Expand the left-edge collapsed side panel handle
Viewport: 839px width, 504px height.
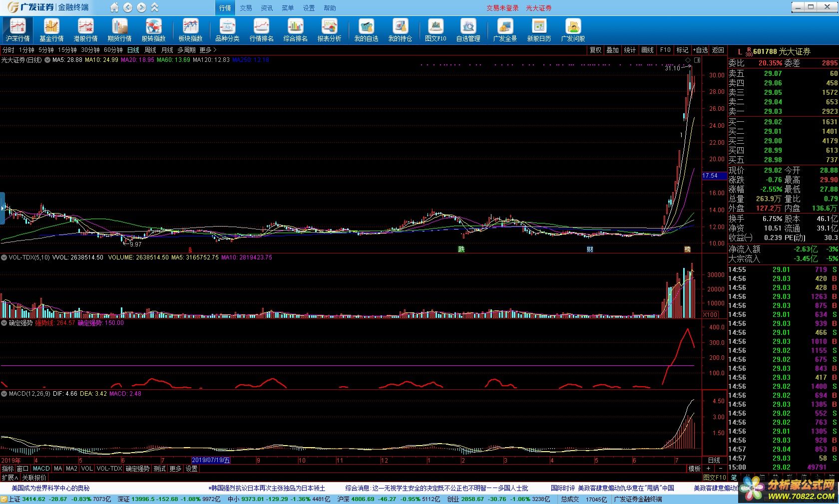[x=2, y=208]
